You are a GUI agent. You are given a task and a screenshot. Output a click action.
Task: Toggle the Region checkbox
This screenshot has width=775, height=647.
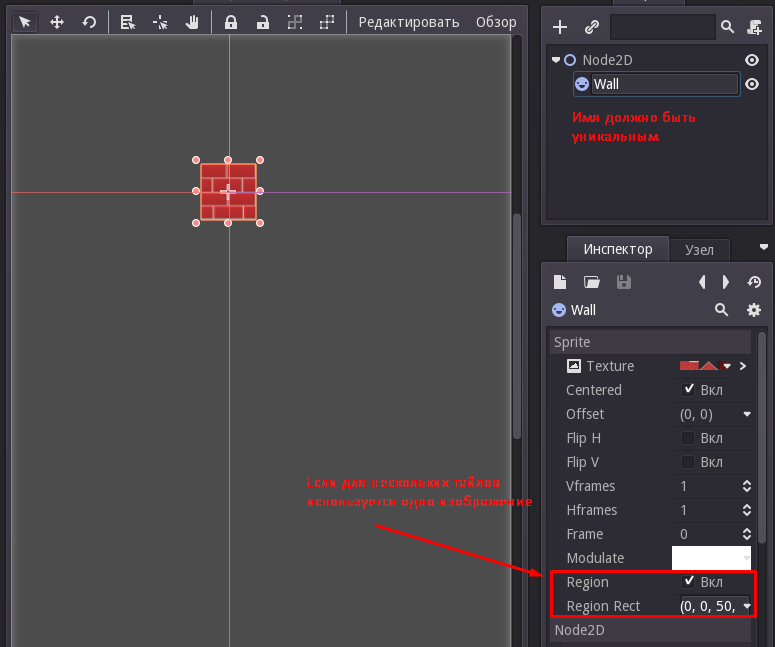pyautogui.click(x=688, y=581)
